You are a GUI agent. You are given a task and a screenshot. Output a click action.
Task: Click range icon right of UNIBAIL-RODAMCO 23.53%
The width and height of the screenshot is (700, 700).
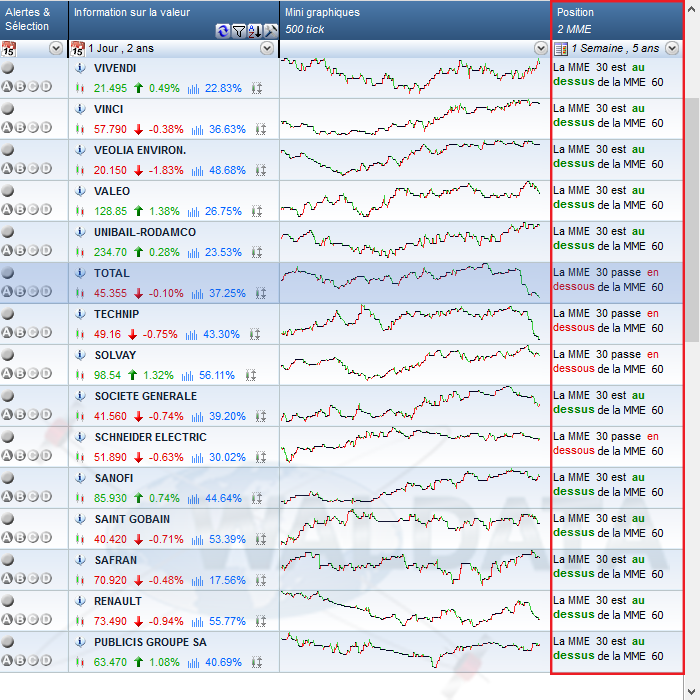tap(257, 252)
